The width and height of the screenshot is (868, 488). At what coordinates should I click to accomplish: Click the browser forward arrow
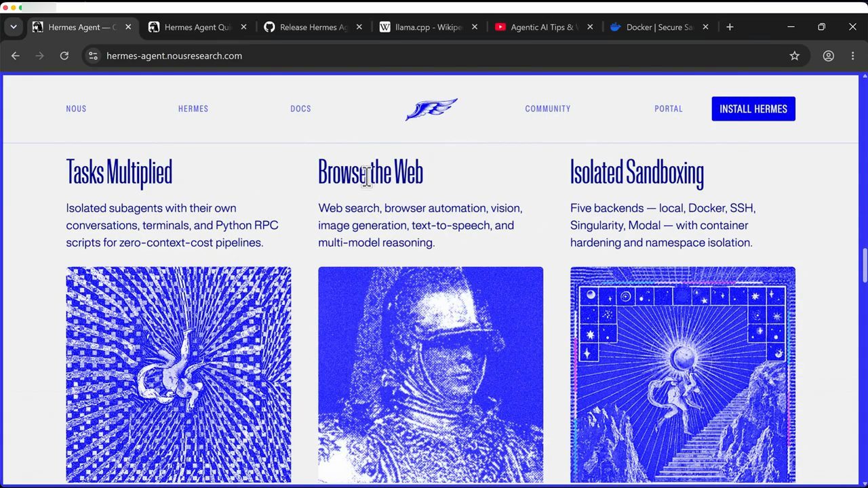point(40,56)
